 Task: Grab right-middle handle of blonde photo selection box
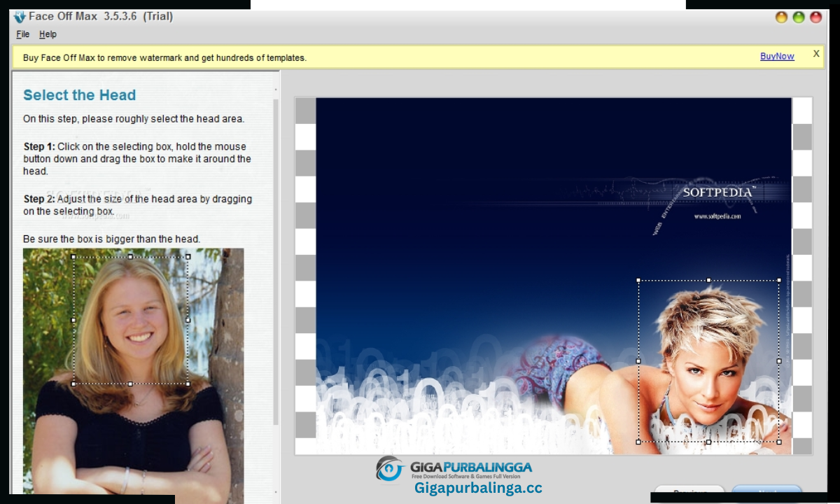(188, 320)
